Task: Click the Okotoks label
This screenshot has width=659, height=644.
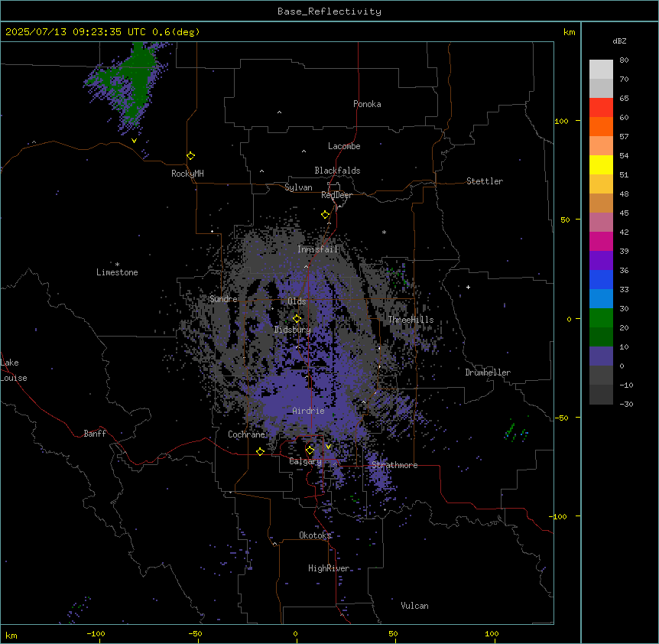Action: coord(315,535)
